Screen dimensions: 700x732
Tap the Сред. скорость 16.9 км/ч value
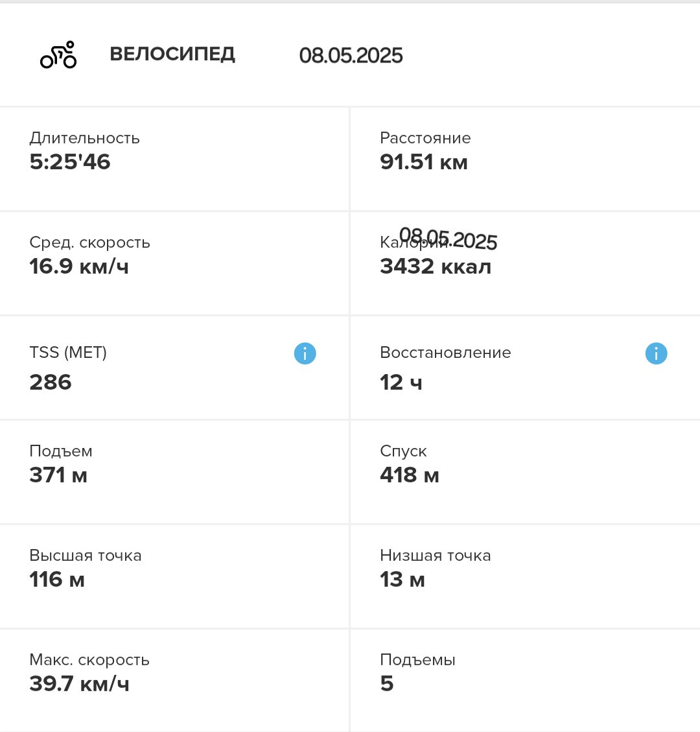79,266
